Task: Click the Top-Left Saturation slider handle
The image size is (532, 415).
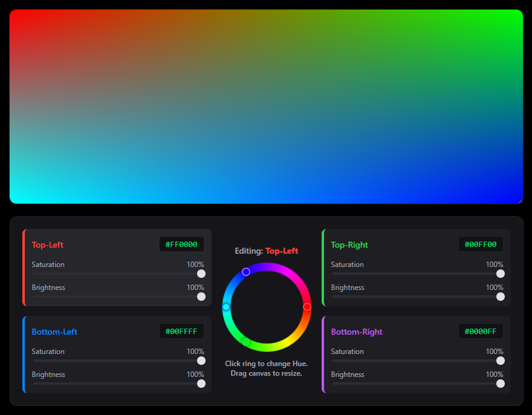Action: (201, 274)
